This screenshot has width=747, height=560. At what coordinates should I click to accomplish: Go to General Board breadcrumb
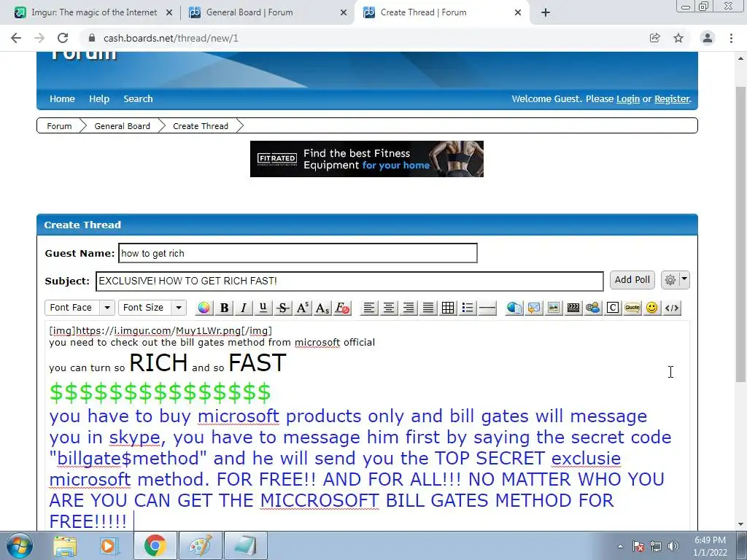pos(122,126)
